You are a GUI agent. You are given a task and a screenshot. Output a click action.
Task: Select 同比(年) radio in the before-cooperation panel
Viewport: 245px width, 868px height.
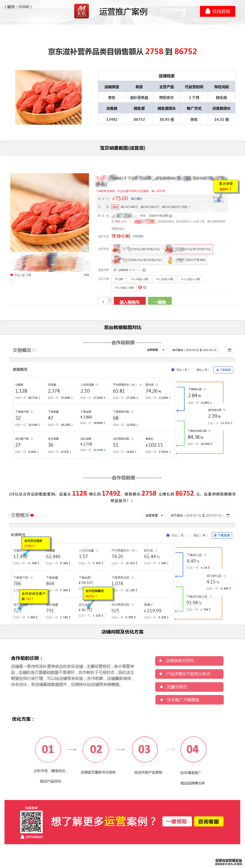click(x=193, y=370)
